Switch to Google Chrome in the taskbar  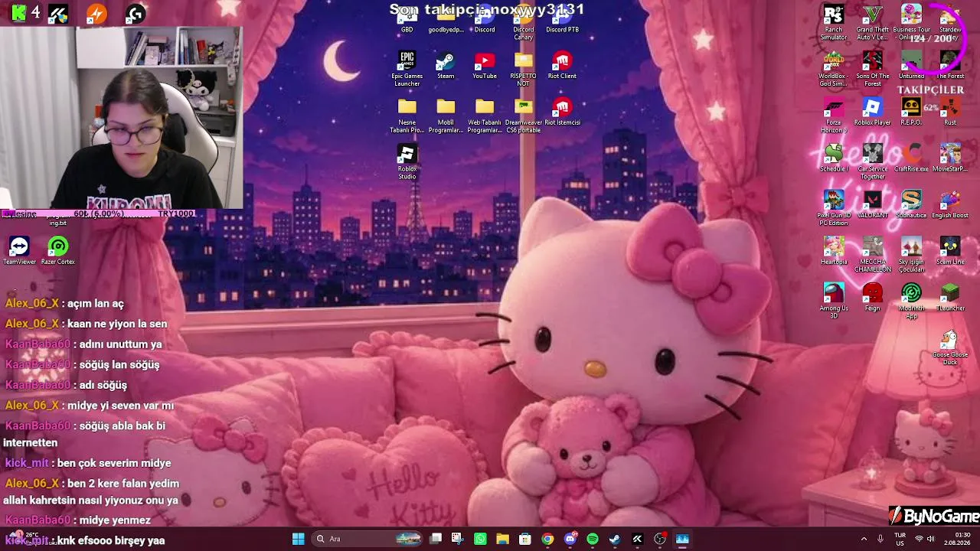547,539
